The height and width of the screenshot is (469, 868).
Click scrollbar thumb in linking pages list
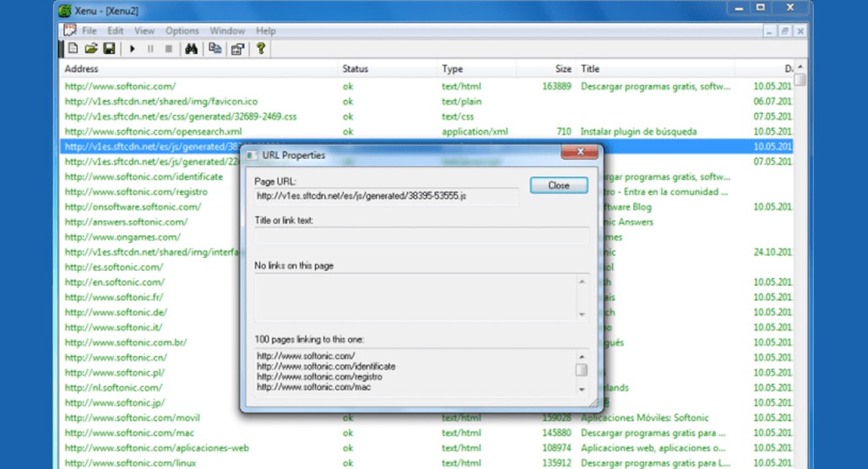tap(581, 370)
